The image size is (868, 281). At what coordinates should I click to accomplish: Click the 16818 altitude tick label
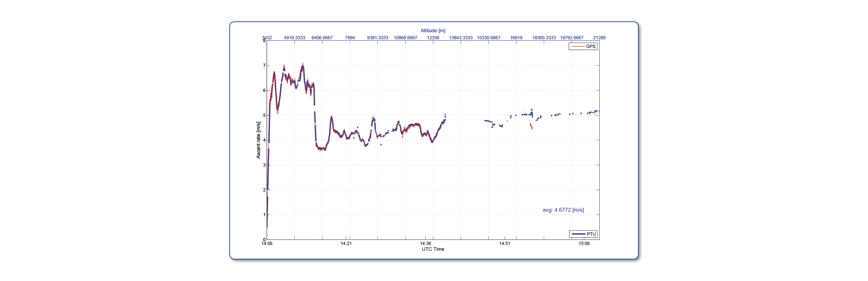pyautogui.click(x=516, y=38)
